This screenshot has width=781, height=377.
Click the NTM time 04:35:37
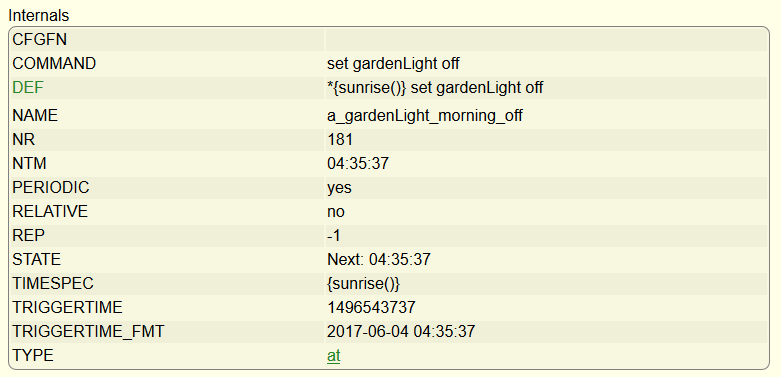pos(358,164)
